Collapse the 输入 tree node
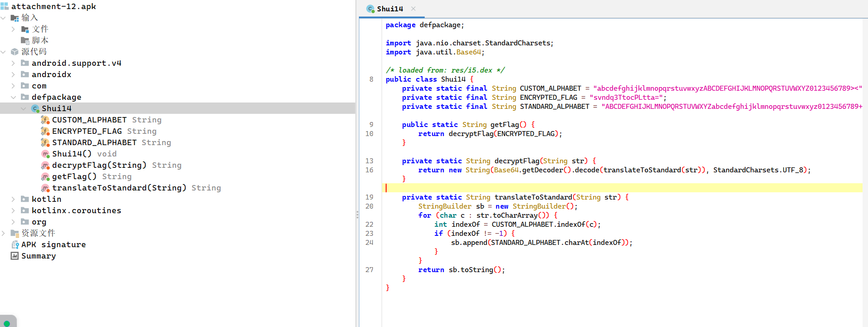 point(3,18)
